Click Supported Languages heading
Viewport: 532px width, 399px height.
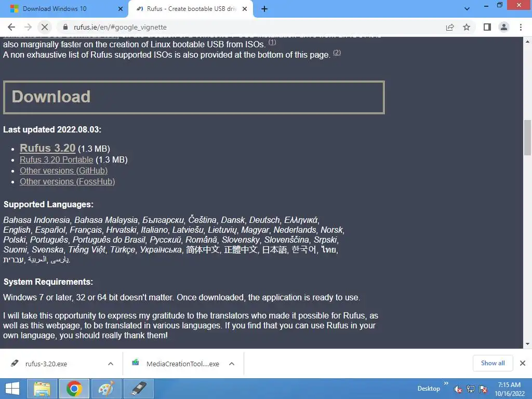point(48,204)
